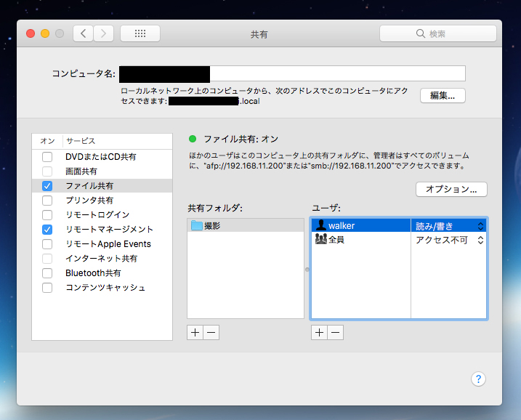Click the 編集... button
The width and height of the screenshot is (521, 420).
click(x=442, y=96)
